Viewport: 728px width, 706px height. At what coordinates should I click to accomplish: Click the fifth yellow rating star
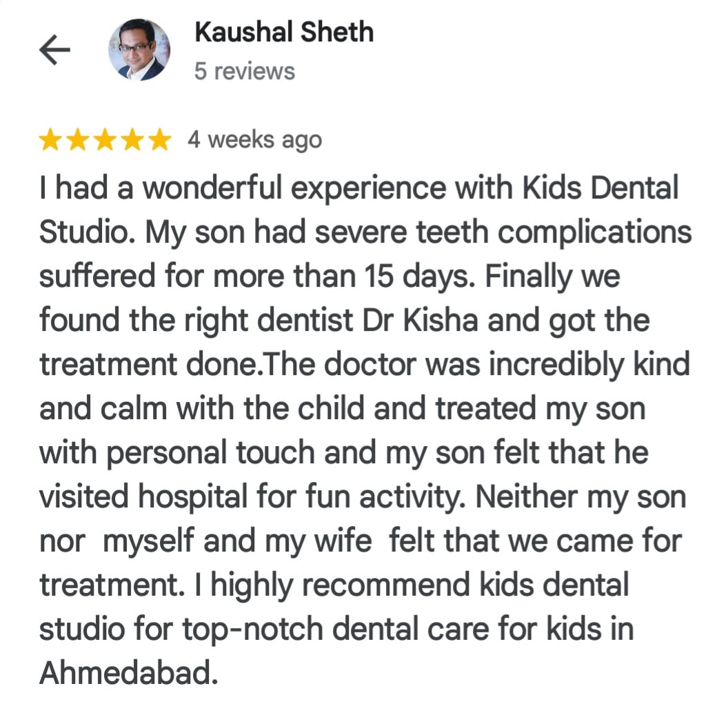(160, 140)
